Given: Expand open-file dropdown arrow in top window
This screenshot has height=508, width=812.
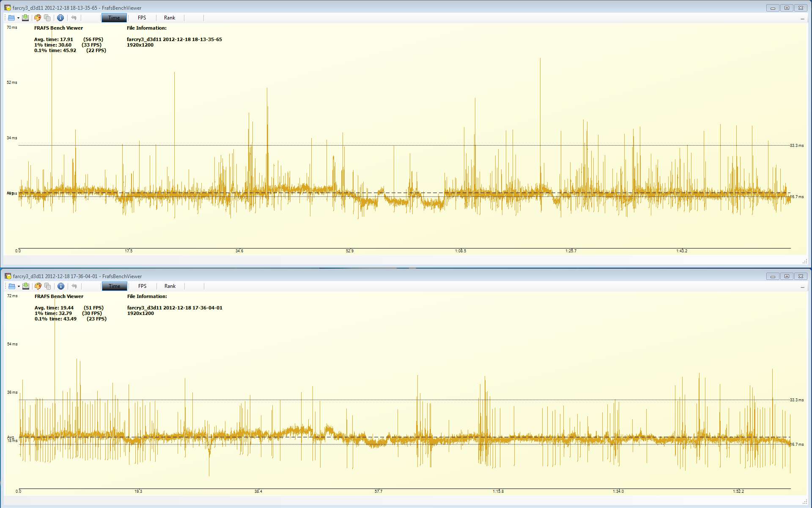Looking at the screenshot, I should tap(18, 18).
